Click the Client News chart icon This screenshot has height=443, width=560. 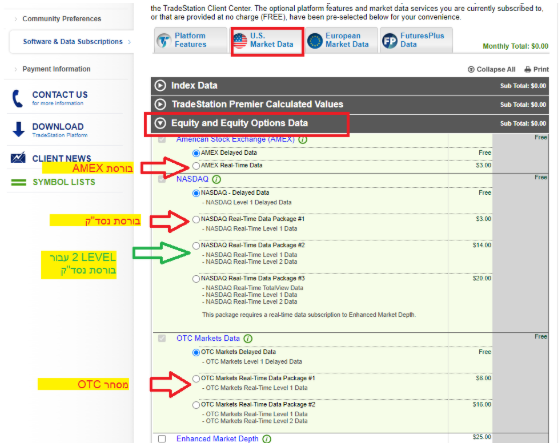coord(18,158)
